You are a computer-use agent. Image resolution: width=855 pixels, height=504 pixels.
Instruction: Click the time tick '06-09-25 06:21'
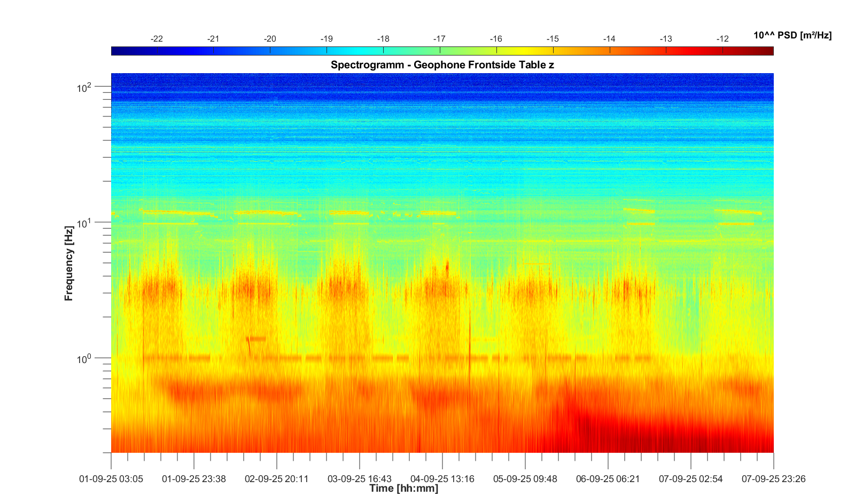608,479
